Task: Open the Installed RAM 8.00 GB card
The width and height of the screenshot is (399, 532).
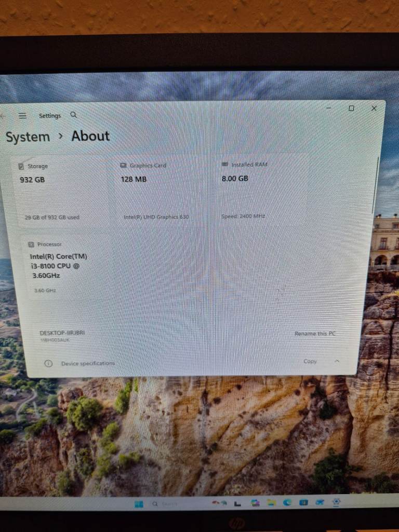Action: [x=262, y=191]
